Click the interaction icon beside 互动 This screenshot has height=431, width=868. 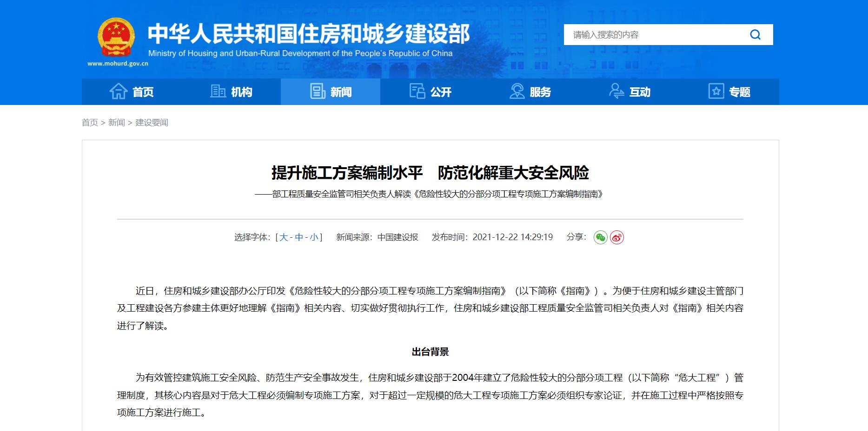coord(616,91)
